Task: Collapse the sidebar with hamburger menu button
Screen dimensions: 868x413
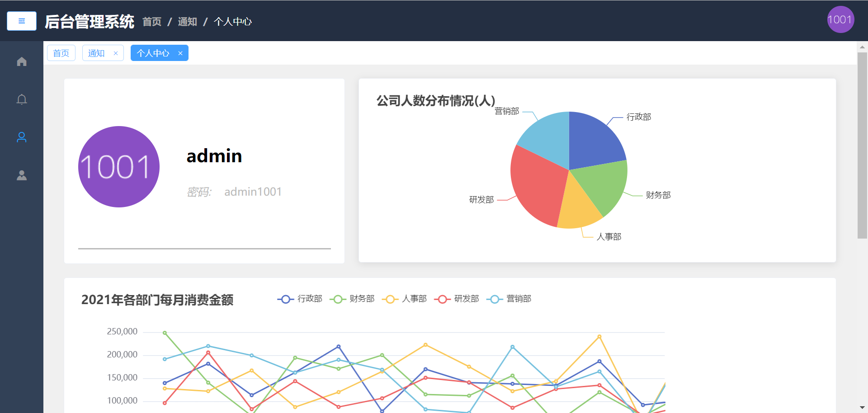Action: [x=22, y=21]
